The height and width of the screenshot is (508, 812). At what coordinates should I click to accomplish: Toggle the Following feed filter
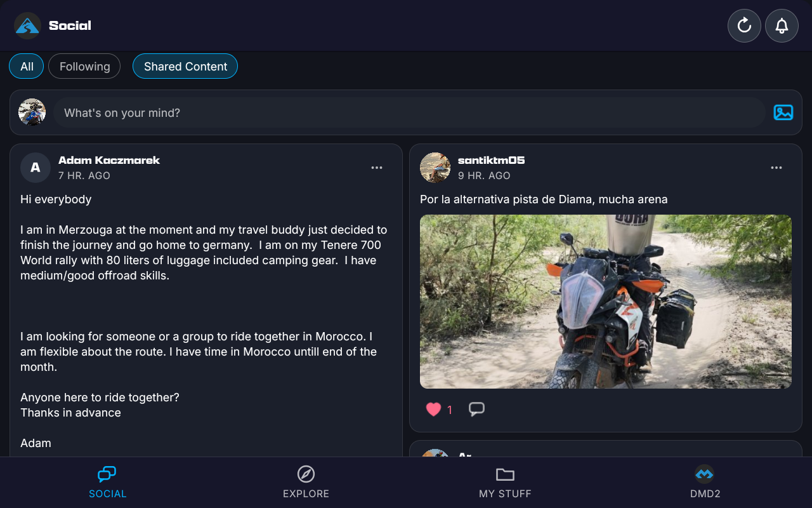[84, 66]
